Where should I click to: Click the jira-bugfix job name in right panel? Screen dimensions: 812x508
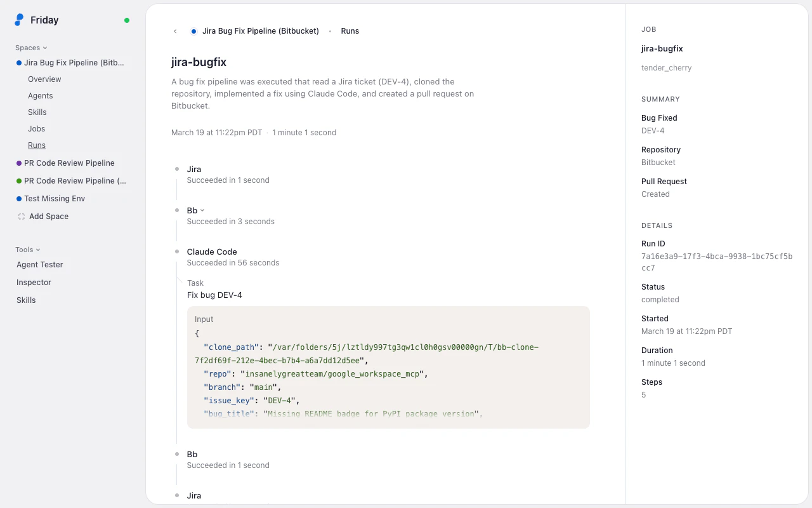[x=662, y=49]
